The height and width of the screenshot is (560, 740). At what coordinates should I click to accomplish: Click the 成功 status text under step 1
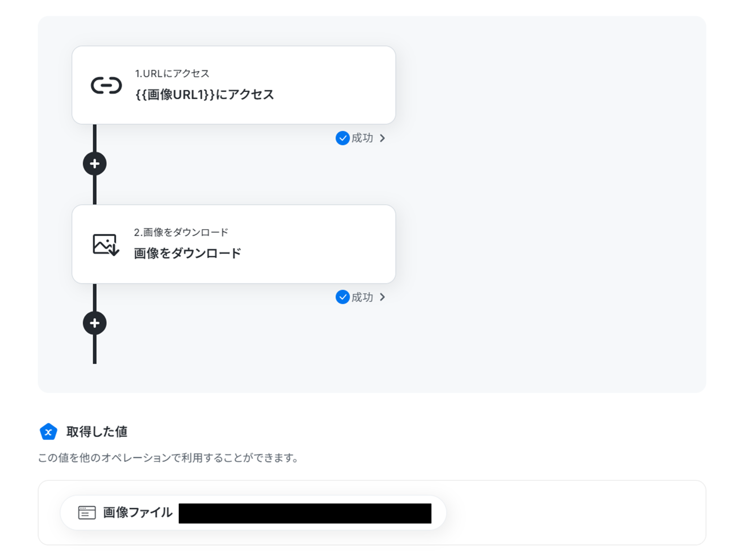click(x=362, y=138)
